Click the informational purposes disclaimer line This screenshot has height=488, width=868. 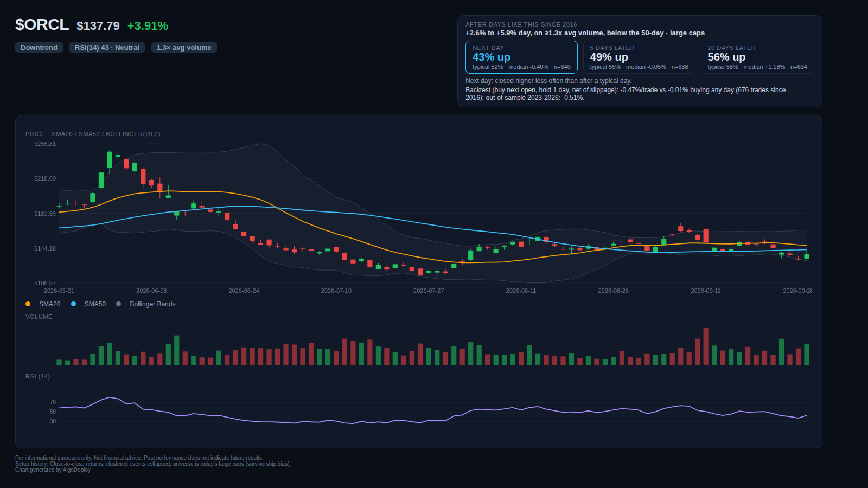(139, 458)
